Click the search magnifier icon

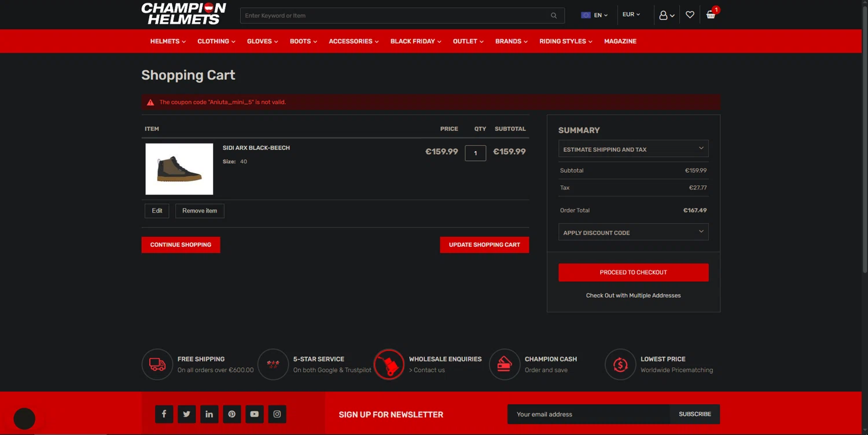point(554,16)
